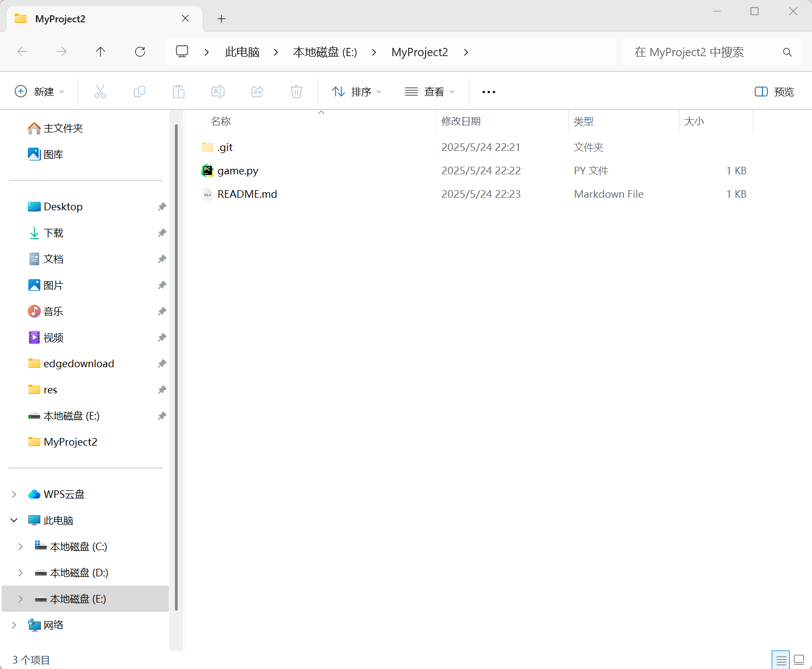Screen dimensions: 812x669
Task: Refresh the folder view
Action: pos(140,52)
